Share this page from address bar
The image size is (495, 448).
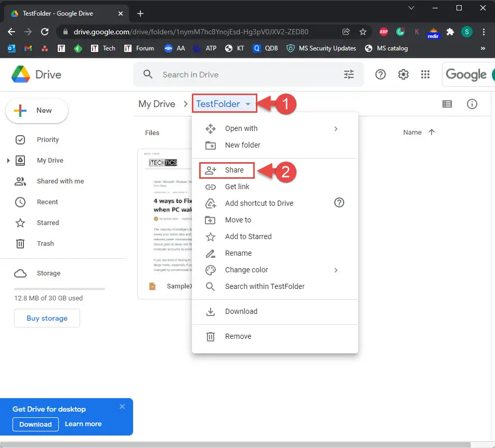(346, 32)
